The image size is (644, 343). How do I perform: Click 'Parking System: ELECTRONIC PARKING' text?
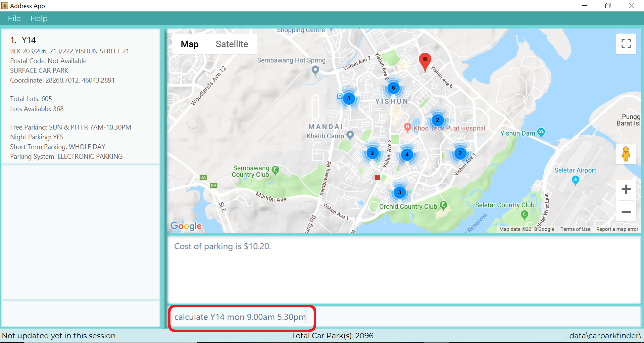(x=66, y=156)
